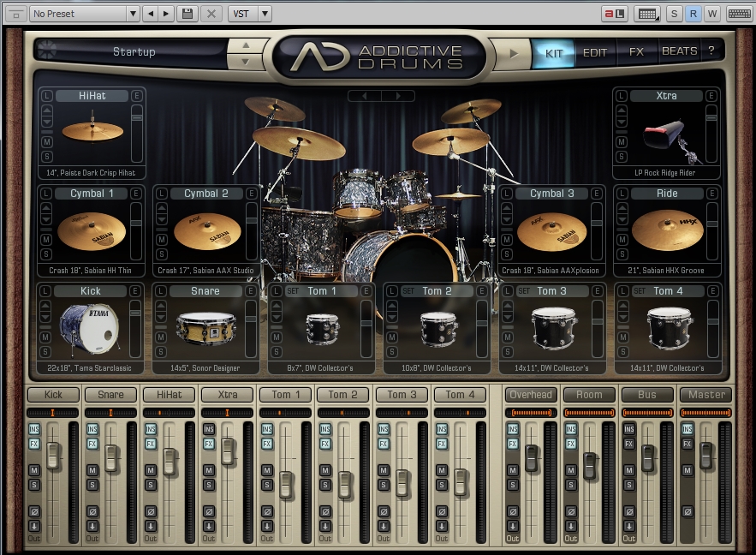The height and width of the screenshot is (555, 756).
Task: Mute the Master mixer channel
Action: coord(688,469)
